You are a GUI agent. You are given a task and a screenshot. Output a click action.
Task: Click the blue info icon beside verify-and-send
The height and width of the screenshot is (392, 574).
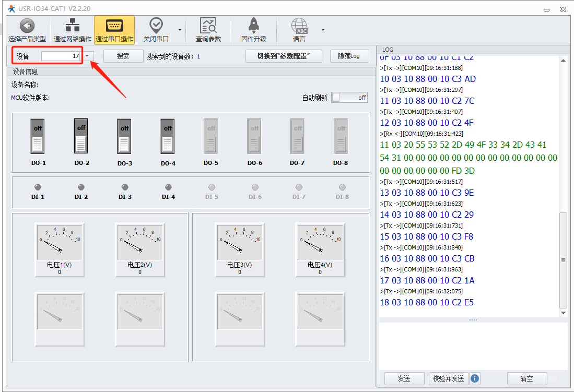tap(474, 378)
